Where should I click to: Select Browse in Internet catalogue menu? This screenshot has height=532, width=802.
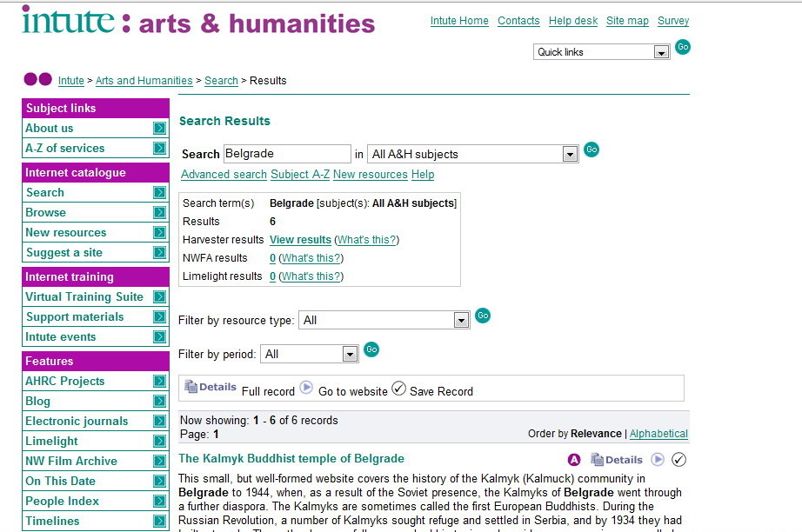tap(46, 212)
